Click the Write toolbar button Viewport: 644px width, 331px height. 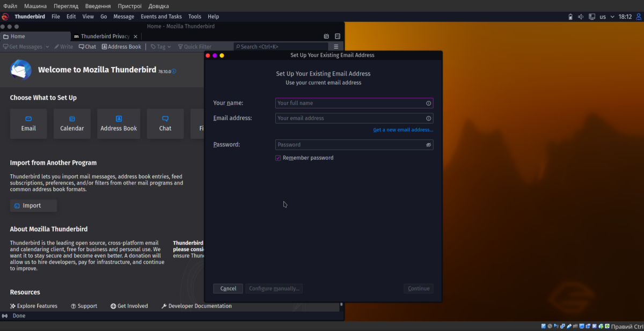point(63,47)
